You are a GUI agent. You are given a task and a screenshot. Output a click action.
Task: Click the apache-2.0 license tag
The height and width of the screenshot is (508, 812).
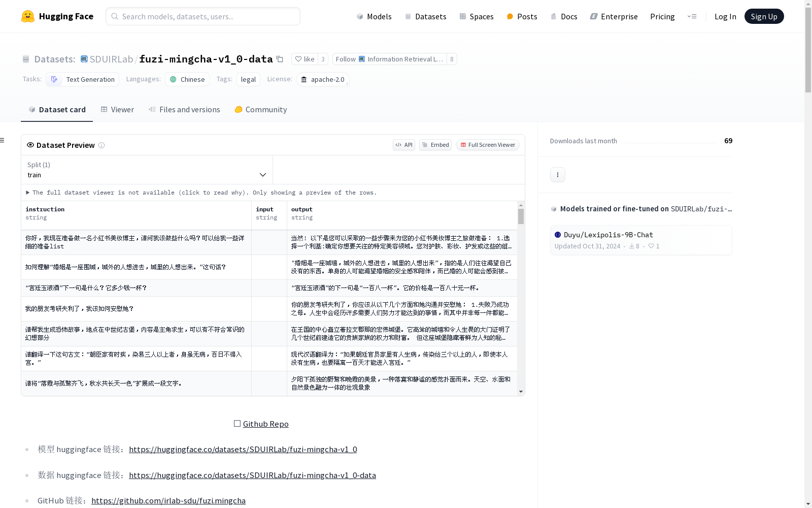click(x=323, y=79)
